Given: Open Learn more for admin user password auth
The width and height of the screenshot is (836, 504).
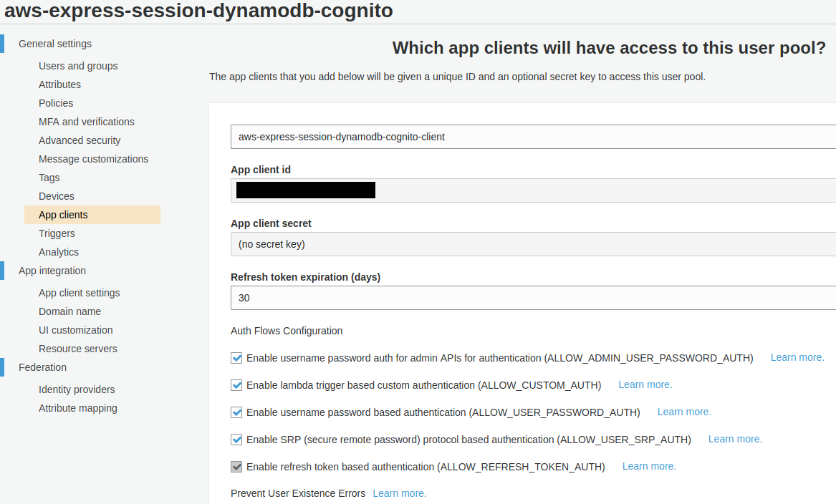Looking at the screenshot, I should tap(797, 357).
